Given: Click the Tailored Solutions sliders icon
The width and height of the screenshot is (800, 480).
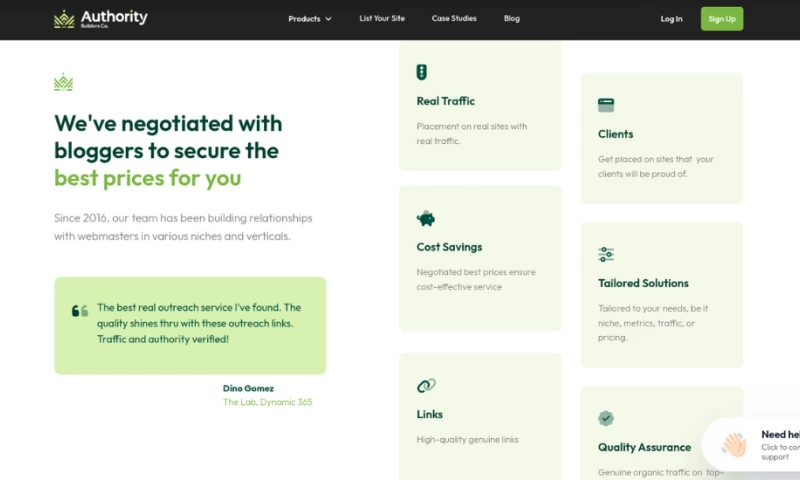Looking at the screenshot, I should (x=606, y=254).
